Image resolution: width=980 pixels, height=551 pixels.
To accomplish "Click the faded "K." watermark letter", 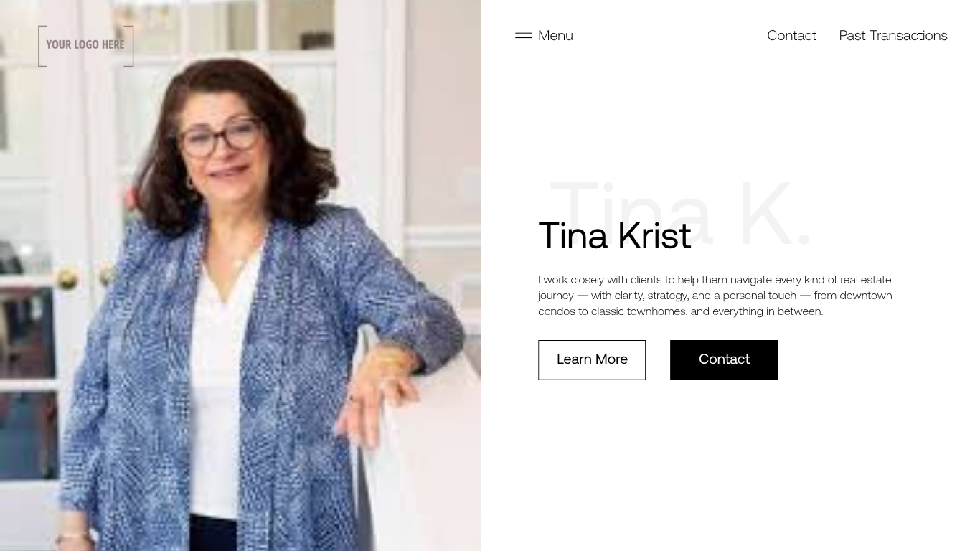I will pos(775,213).
